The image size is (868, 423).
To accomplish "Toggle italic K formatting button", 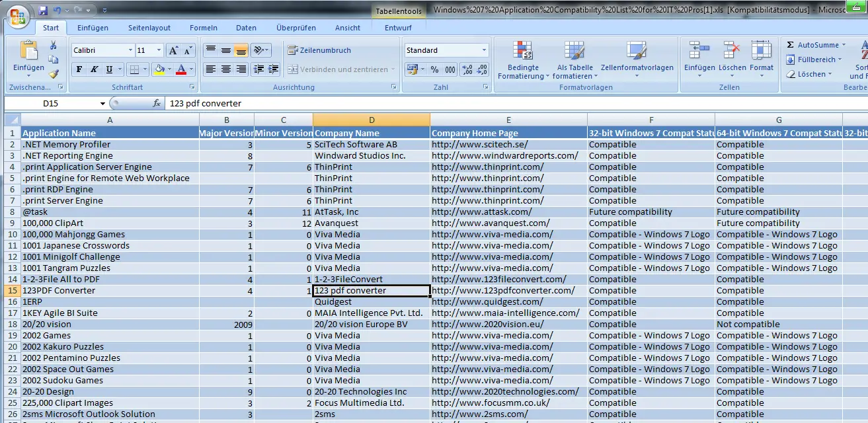I will (x=95, y=69).
